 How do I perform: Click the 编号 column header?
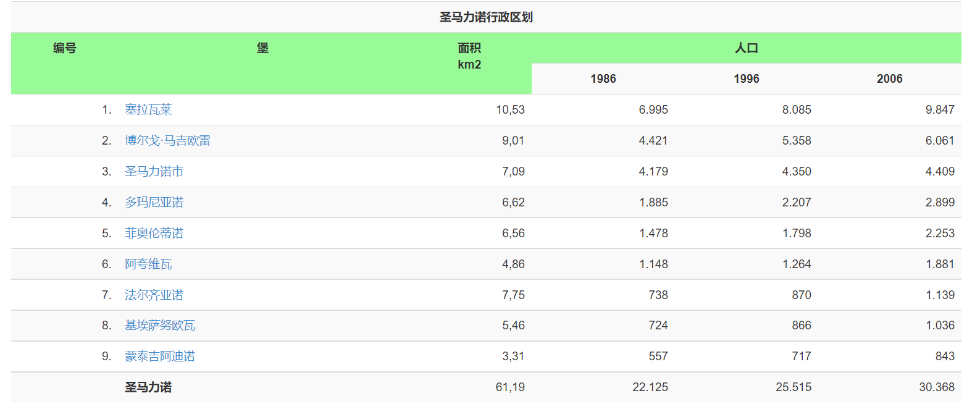[x=64, y=48]
